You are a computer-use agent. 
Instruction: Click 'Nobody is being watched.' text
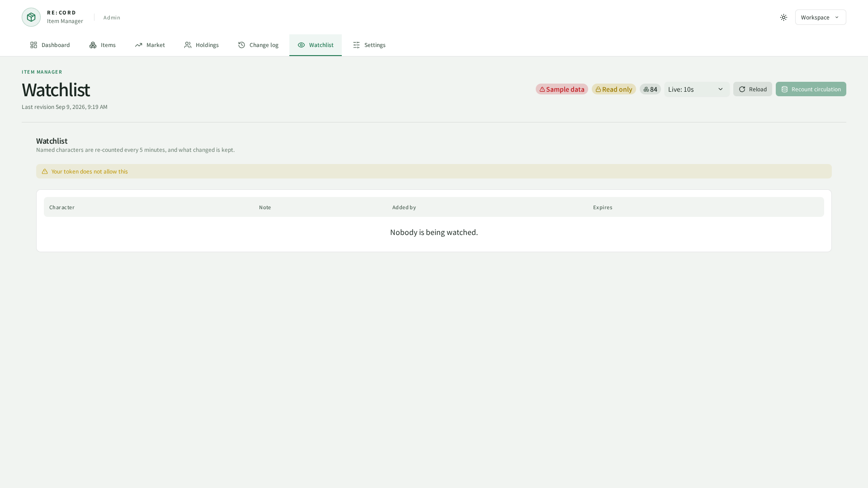point(434,232)
